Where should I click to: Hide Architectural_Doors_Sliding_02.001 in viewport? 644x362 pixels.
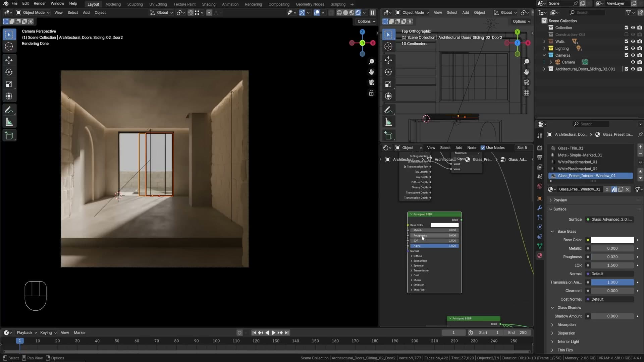pos(633,69)
